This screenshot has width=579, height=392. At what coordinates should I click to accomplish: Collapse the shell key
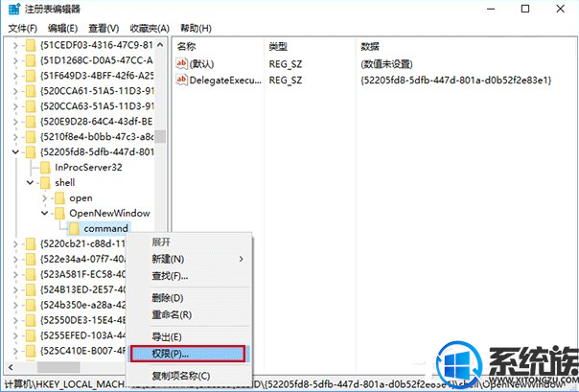pos(31,183)
